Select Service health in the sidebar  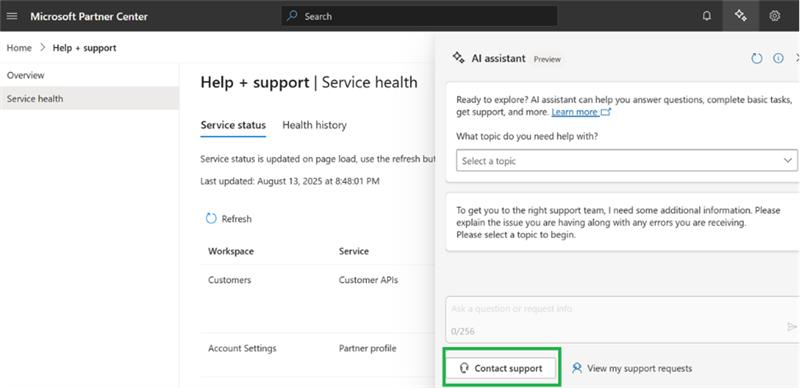click(x=89, y=98)
